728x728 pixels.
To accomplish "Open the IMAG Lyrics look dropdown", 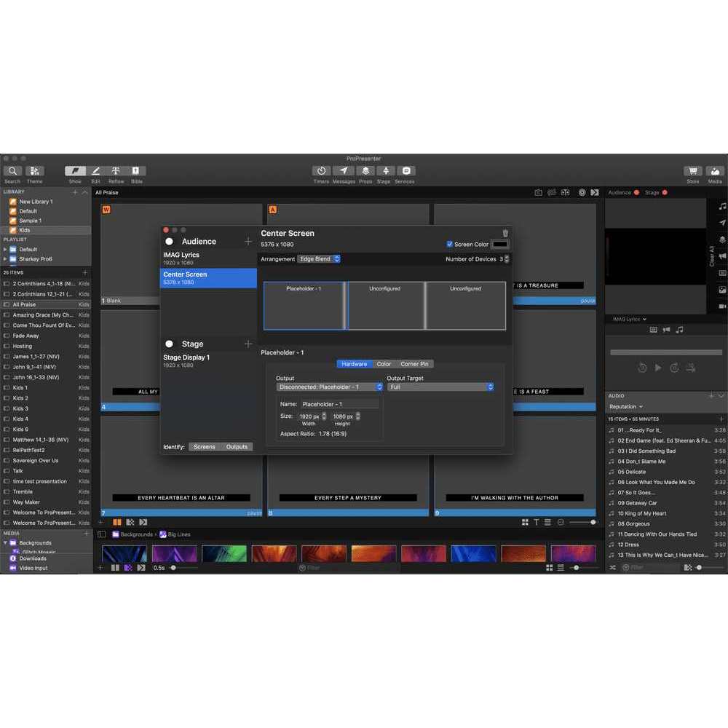I will 629,320.
